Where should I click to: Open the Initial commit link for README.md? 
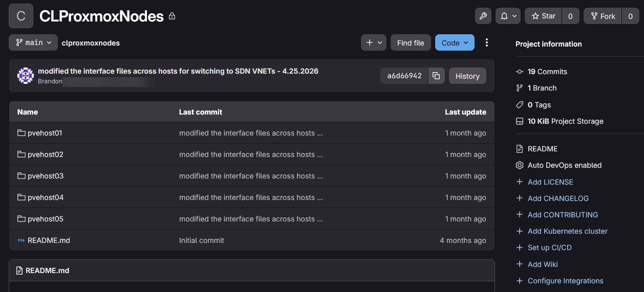202,240
